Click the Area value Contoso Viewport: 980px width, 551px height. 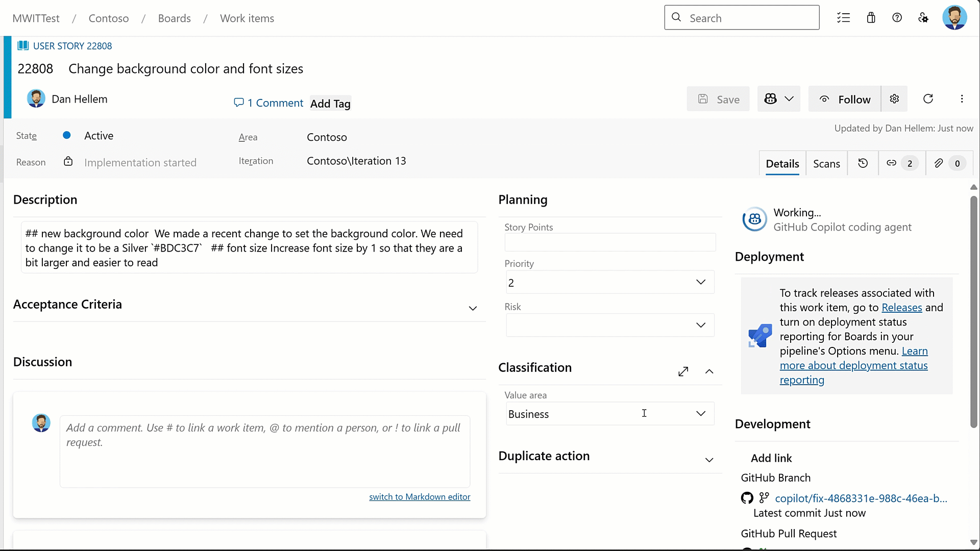point(327,137)
